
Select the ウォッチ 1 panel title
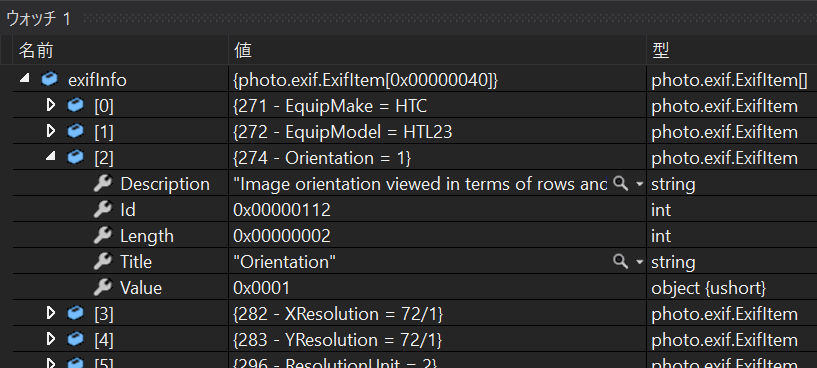(x=39, y=19)
